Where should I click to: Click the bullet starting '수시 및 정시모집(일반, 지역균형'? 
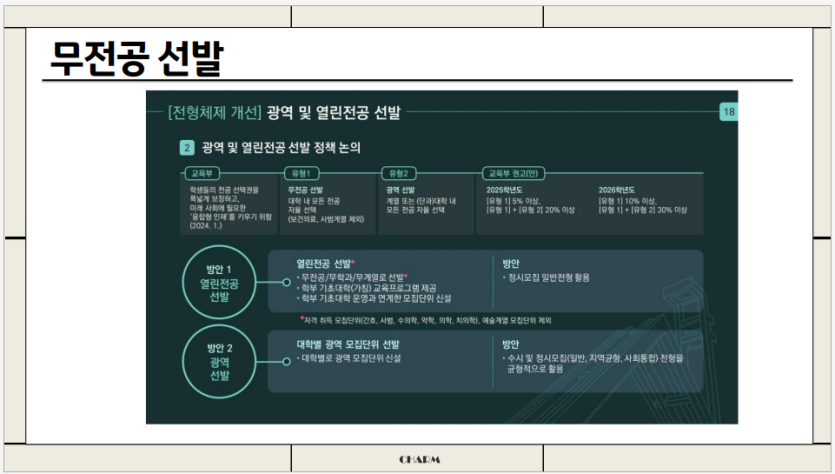point(593,363)
